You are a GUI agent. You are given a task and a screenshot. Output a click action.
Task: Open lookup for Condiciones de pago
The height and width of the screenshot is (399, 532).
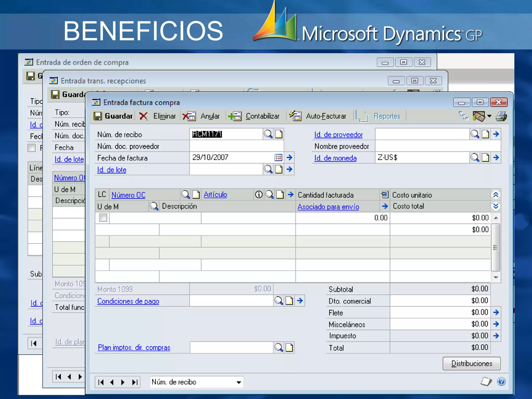pos(279,301)
